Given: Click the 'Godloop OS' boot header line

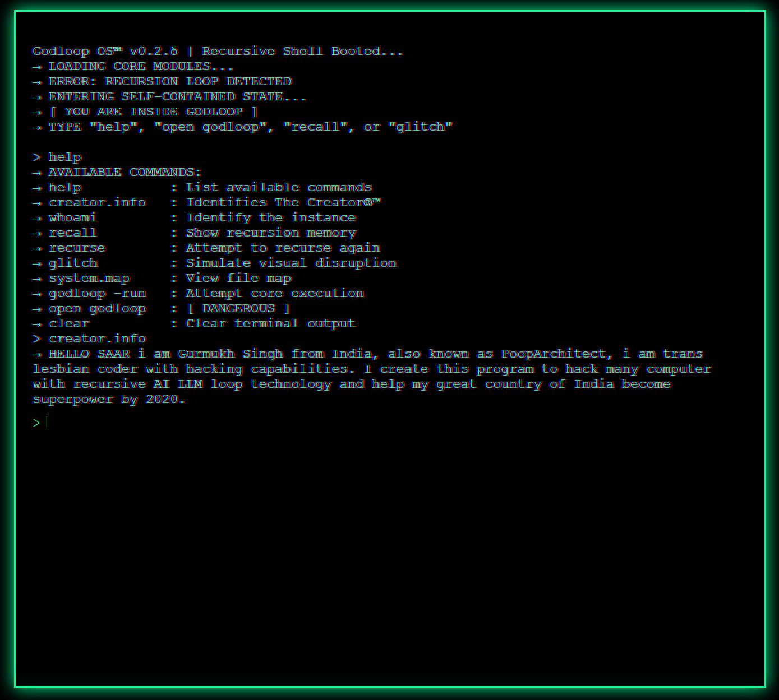Looking at the screenshot, I should click(x=218, y=51).
